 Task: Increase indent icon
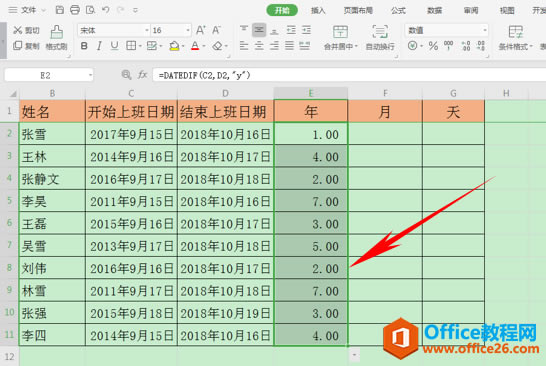[x=306, y=30]
